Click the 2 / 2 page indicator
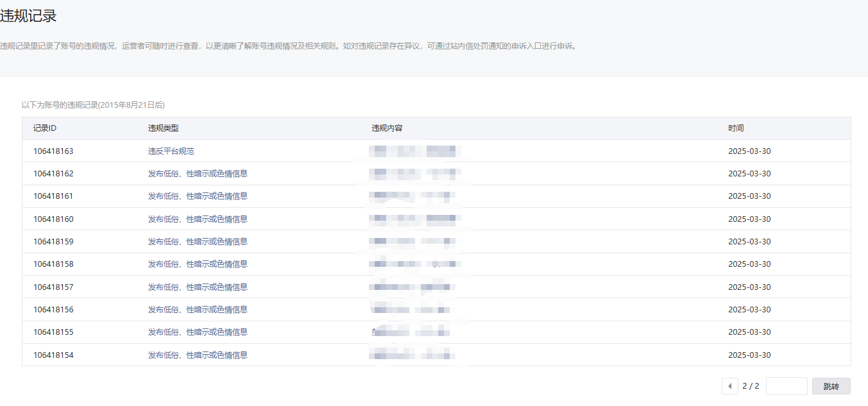The height and width of the screenshot is (406, 868). click(x=751, y=386)
